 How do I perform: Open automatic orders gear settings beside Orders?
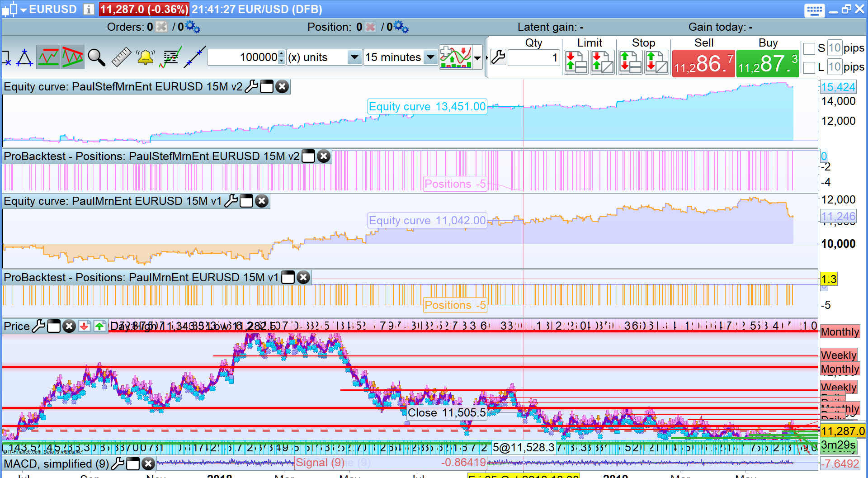tap(193, 27)
